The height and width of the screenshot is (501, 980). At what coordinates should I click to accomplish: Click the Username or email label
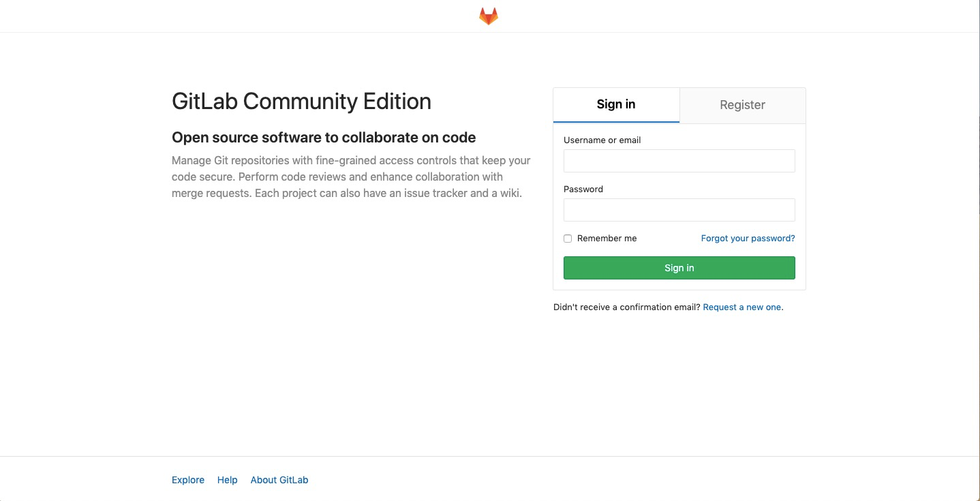point(602,140)
